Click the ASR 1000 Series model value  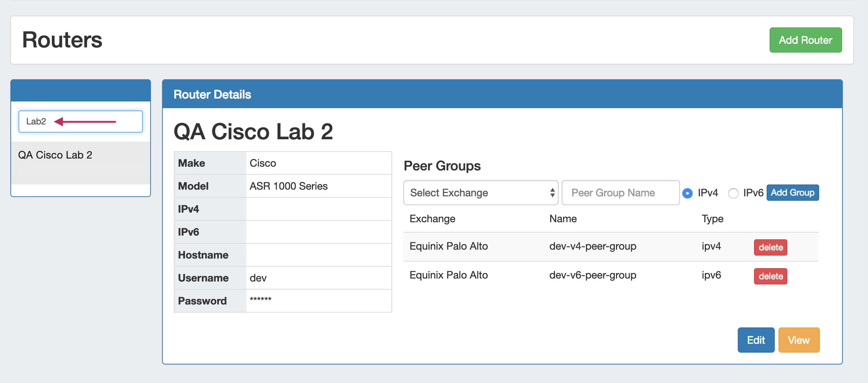[x=289, y=186]
